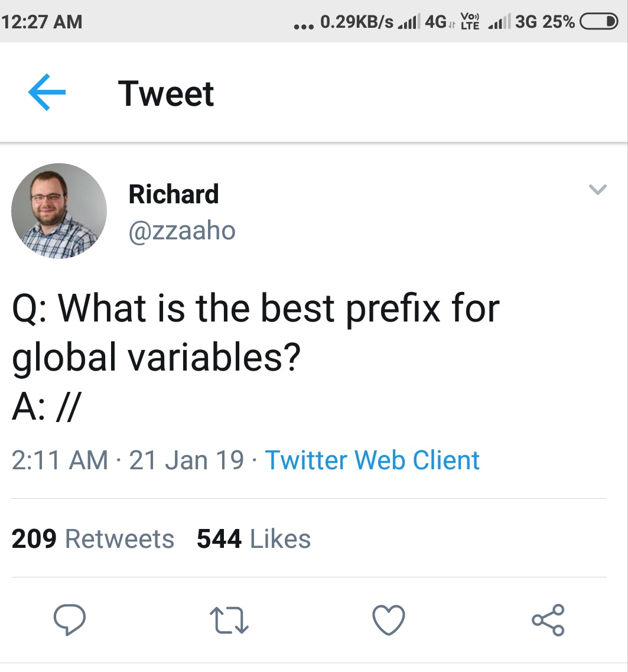Open Richard's profile picture
The height and width of the screenshot is (672, 628).
point(59,211)
